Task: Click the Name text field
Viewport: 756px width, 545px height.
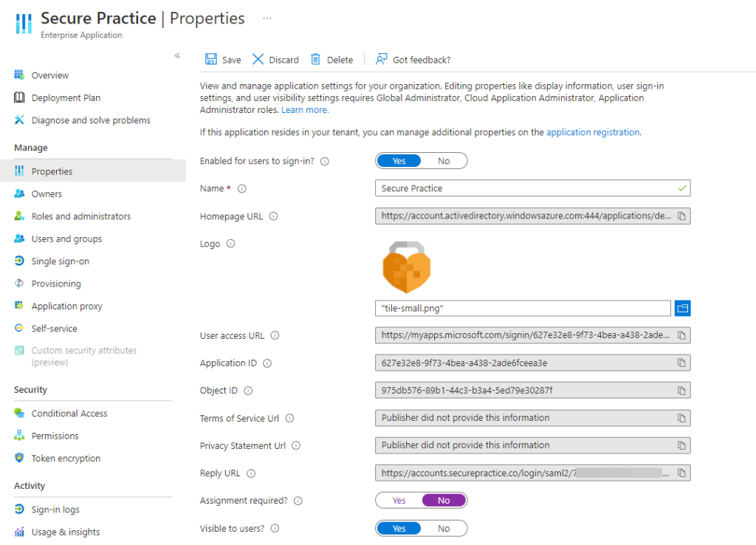Action: coord(526,188)
